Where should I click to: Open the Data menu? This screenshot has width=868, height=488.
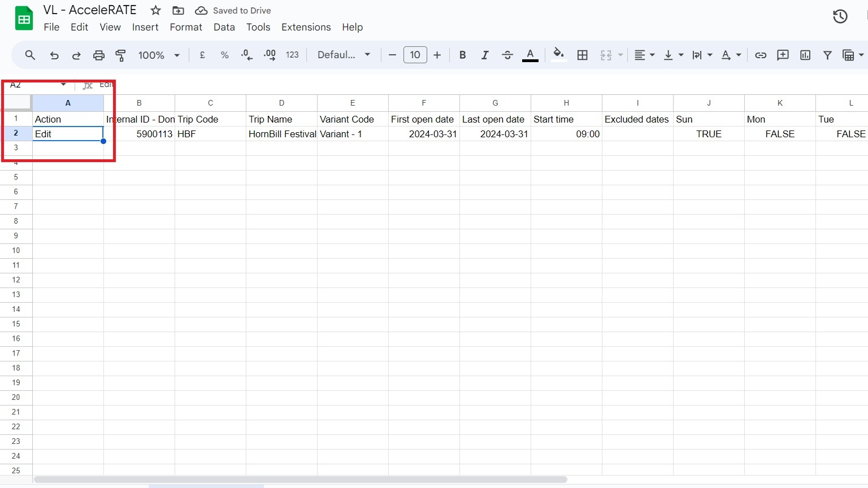point(224,27)
